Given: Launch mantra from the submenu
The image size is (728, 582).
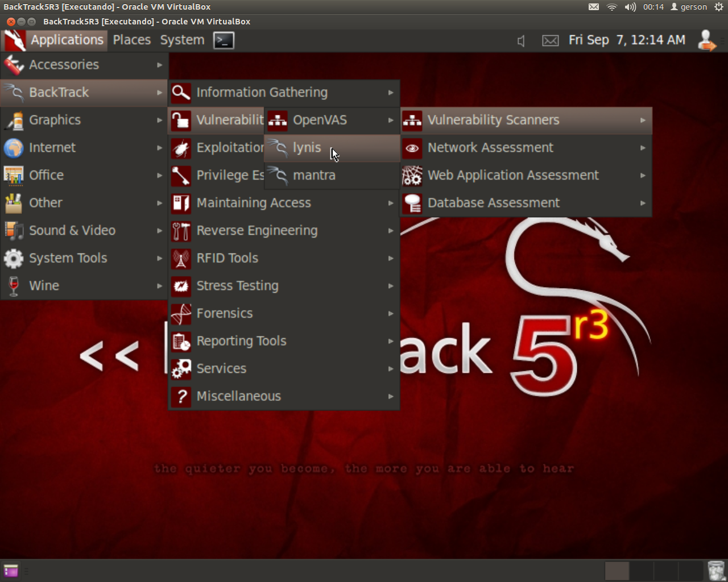Looking at the screenshot, I should [x=332, y=175].
